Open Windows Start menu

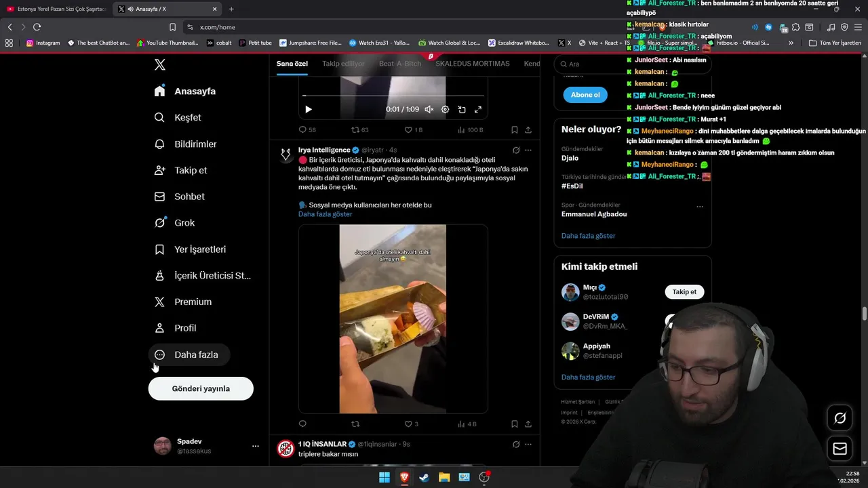pyautogui.click(x=384, y=477)
